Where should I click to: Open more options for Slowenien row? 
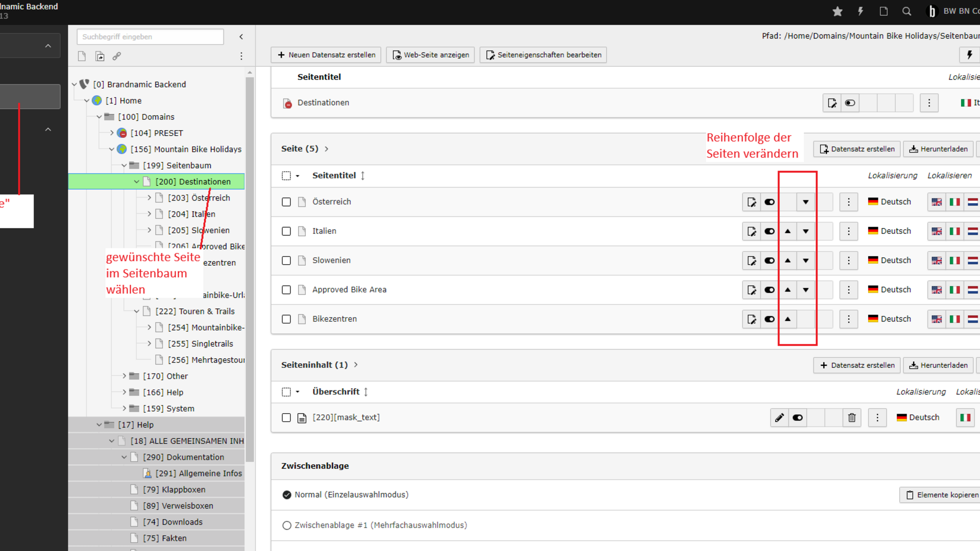[x=849, y=261]
